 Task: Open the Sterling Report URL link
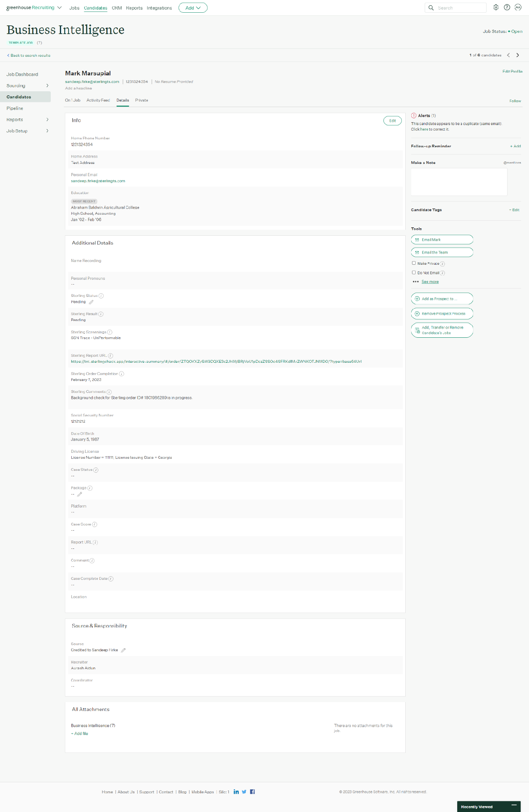pos(216,362)
